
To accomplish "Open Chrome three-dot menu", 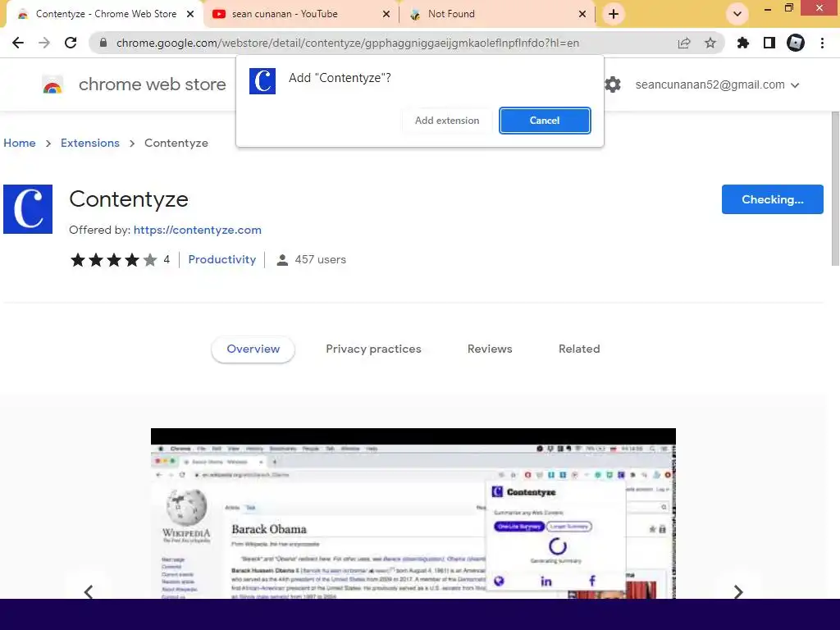I will pos(822,43).
